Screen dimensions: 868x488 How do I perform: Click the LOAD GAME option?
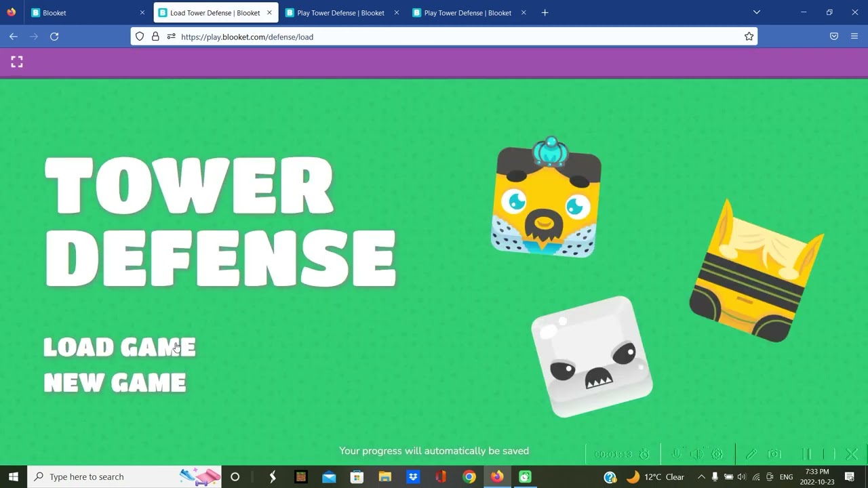(x=119, y=347)
